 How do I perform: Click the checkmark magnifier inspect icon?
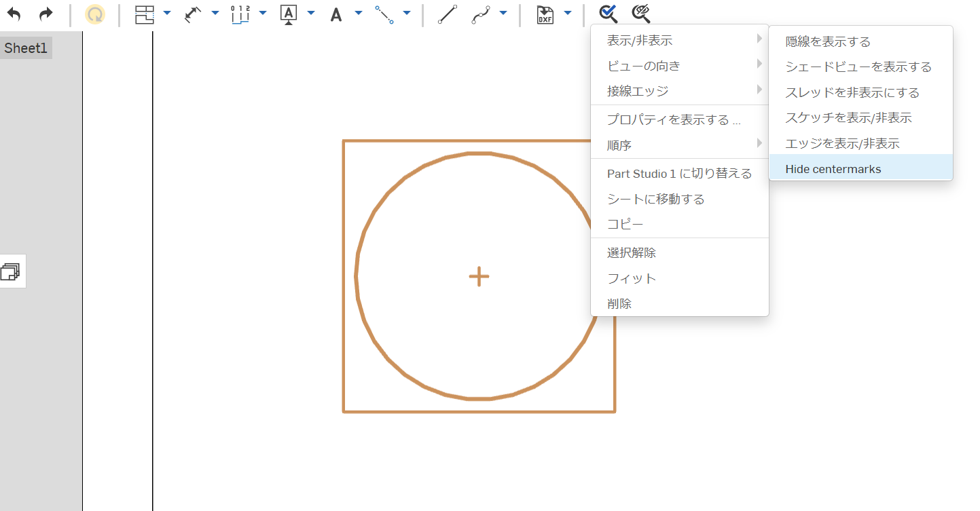609,13
